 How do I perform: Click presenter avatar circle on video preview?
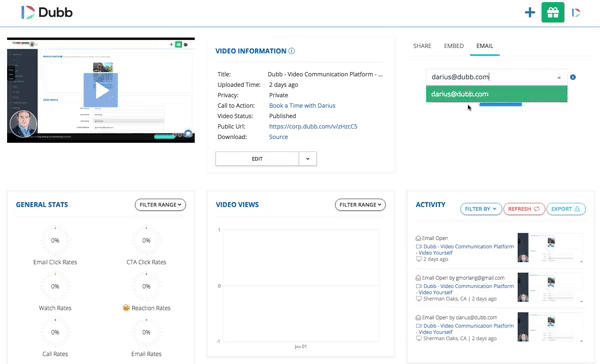click(23, 123)
